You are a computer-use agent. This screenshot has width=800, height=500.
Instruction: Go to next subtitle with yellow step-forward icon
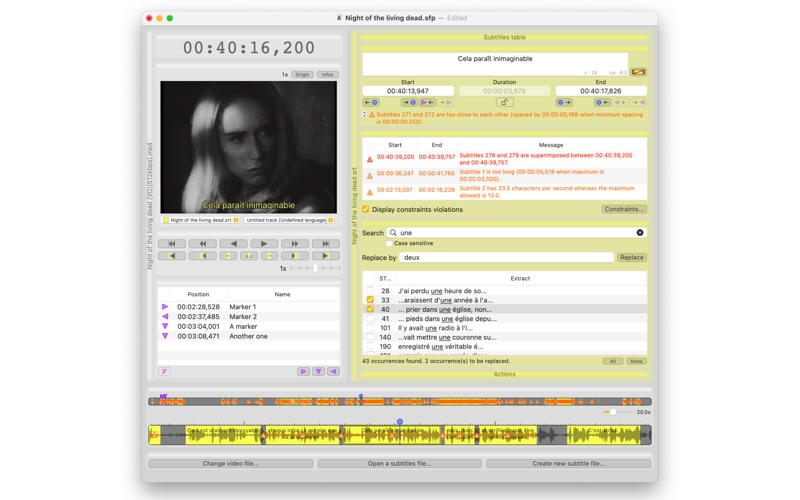tap(295, 256)
